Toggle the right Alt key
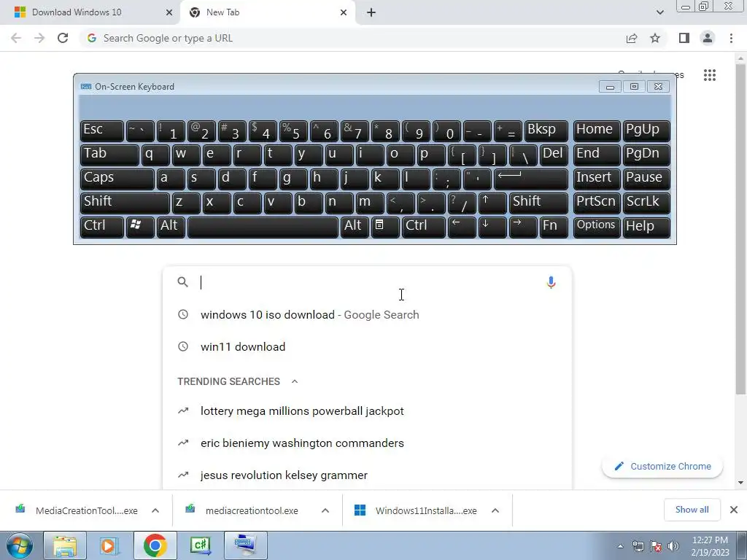Image resolution: width=747 pixels, height=560 pixels. point(355,227)
